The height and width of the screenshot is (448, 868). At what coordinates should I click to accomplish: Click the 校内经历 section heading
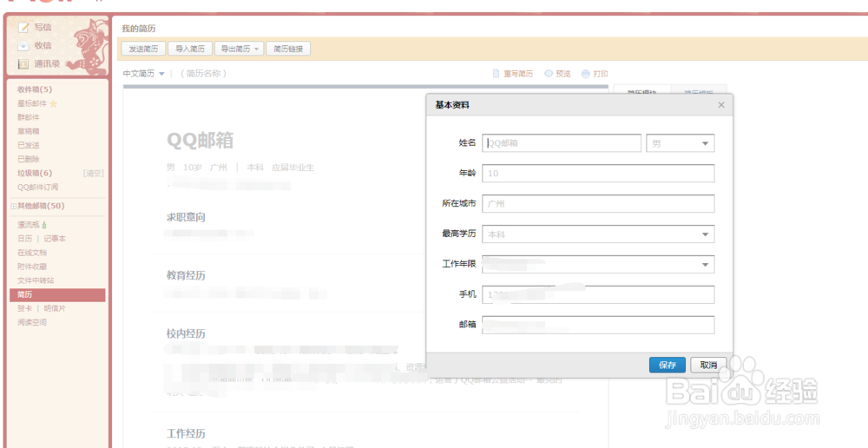pyautogui.click(x=186, y=334)
